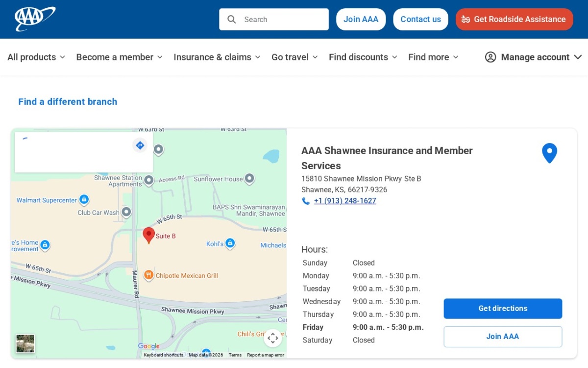Open the map Terms link
588x368 pixels.
coord(235,355)
